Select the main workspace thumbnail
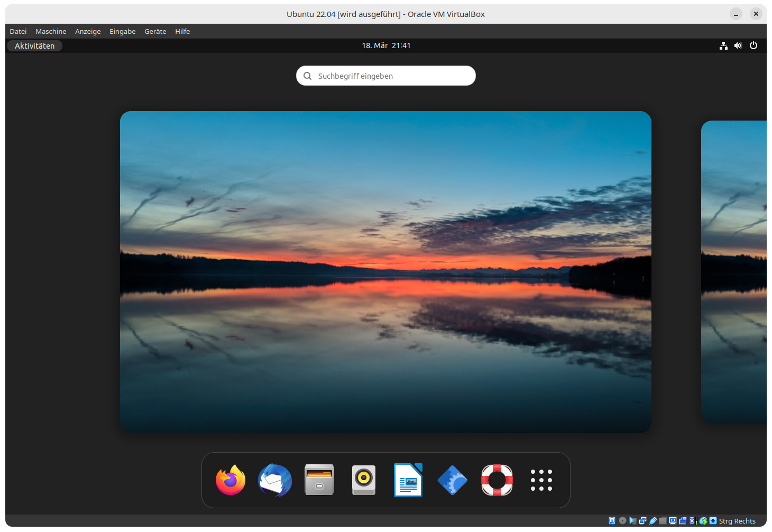 click(385, 272)
